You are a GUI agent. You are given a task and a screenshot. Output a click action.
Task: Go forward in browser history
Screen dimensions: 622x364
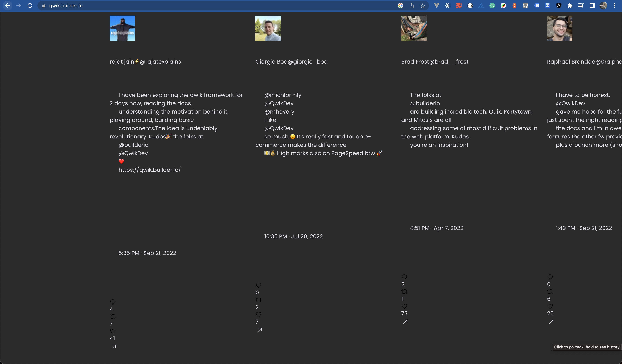tap(19, 6)
